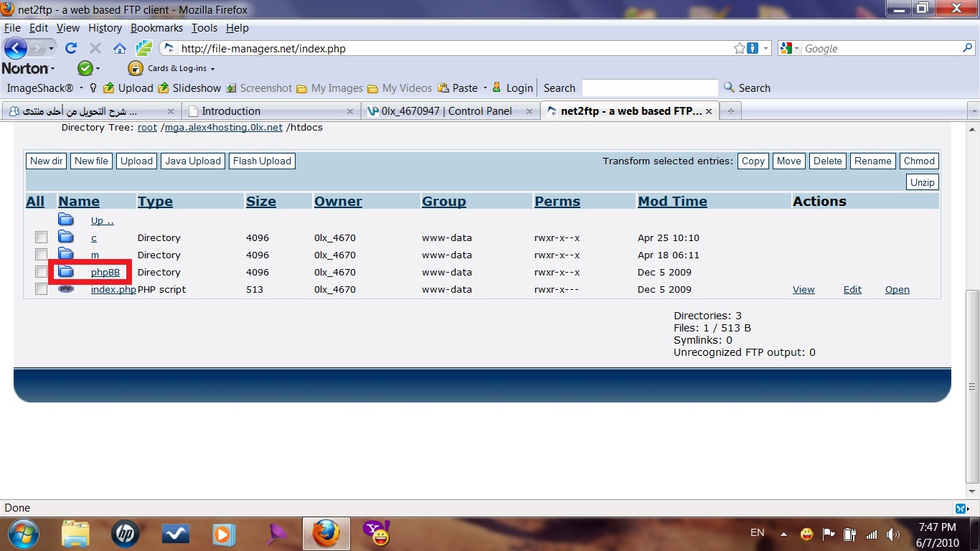This screenshot has height=551, width=980.
Task: Expand the Paste dropdown arrow in ImageShack toolbar
Action: (485, 88)
